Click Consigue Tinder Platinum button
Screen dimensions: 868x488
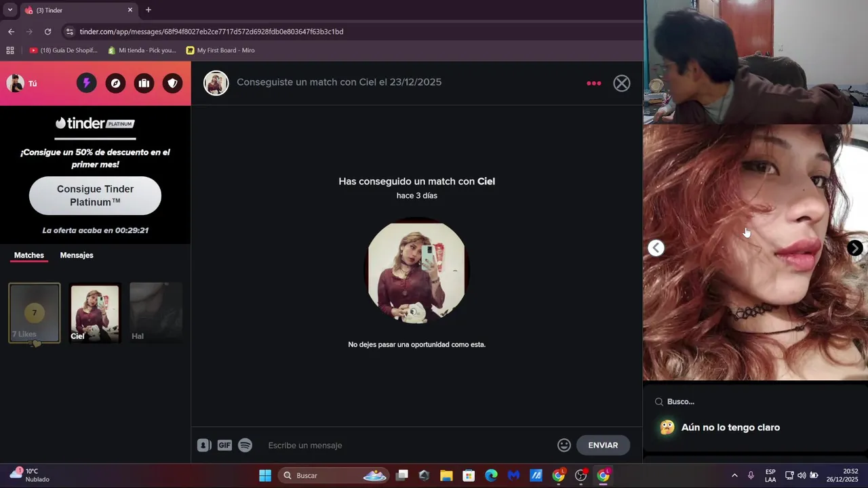[x=95, y=196]
